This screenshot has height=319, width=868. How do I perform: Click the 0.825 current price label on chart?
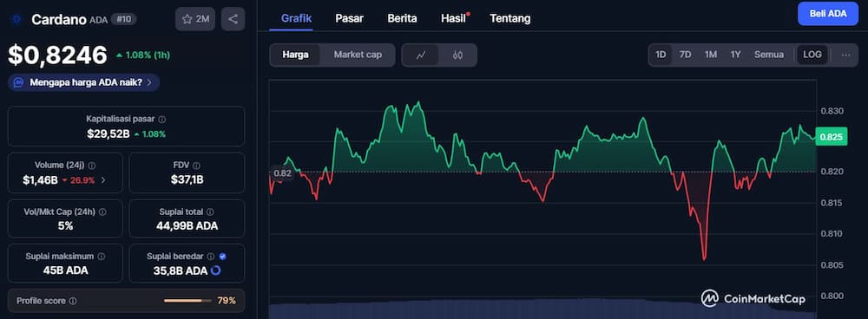coord(831,137)
